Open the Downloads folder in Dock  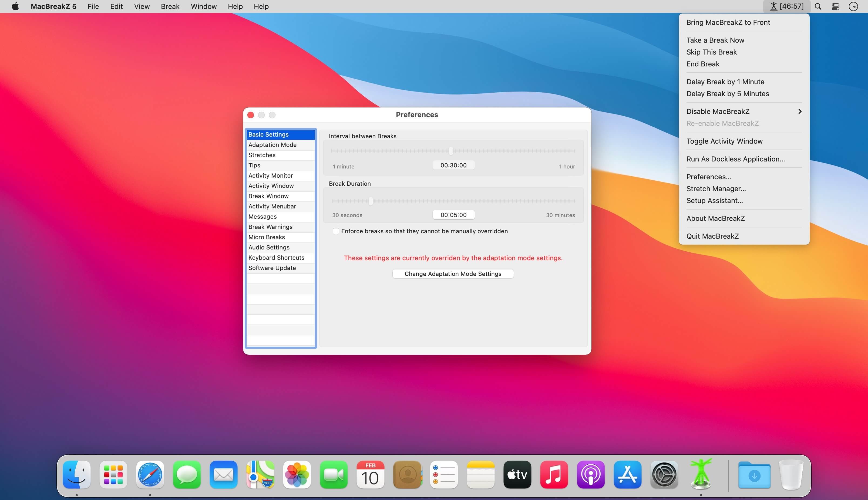(754, 475)
